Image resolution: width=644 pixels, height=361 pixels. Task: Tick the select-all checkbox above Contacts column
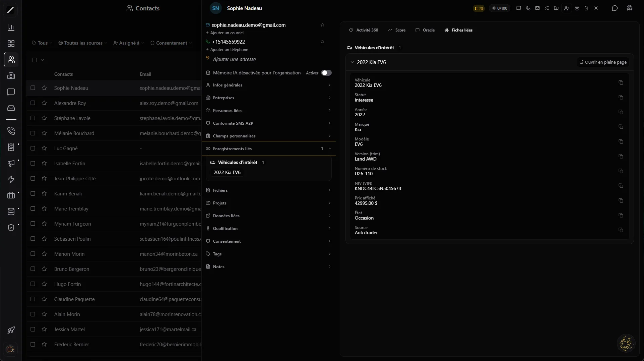[x=34, y=60]
